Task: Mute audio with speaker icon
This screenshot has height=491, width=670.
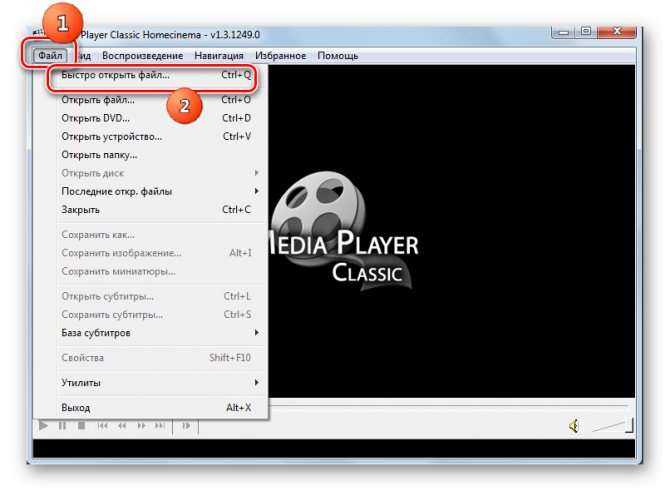Action: coord(574,426)
